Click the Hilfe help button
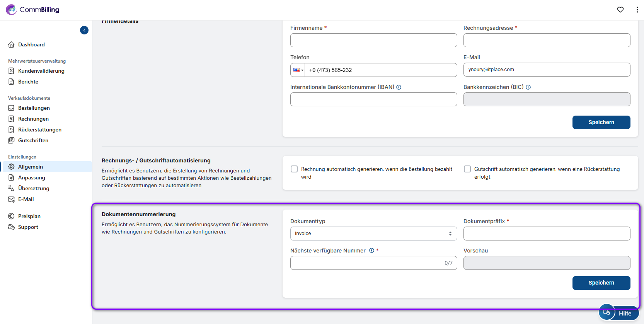644x324 pixels. [x=618, y=313]
